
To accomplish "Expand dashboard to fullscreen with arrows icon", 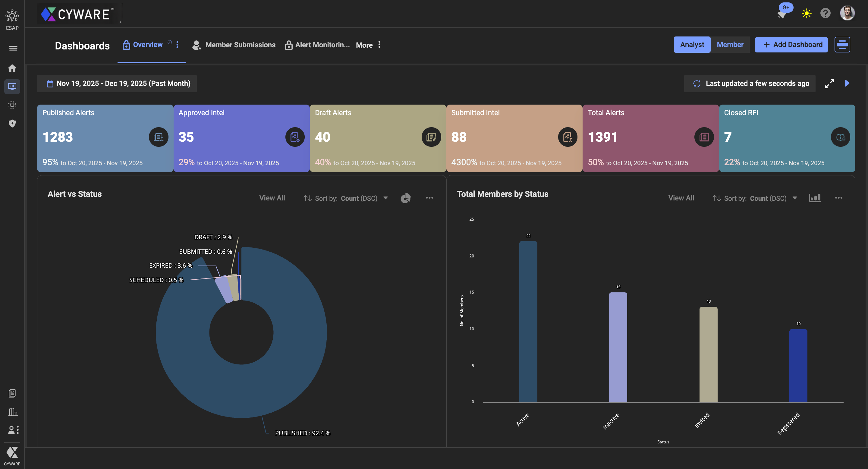I will pyautogui.click(x=829, y=83).
